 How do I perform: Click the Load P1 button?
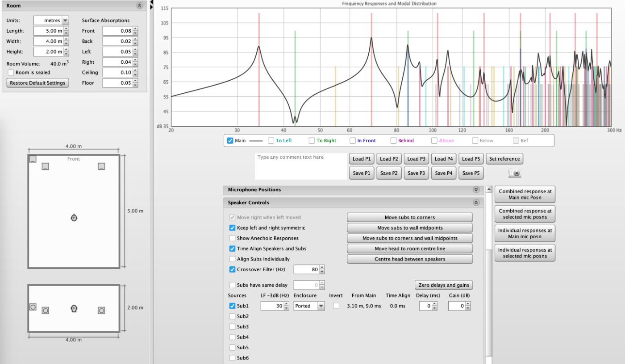click(x=361, y=159)
